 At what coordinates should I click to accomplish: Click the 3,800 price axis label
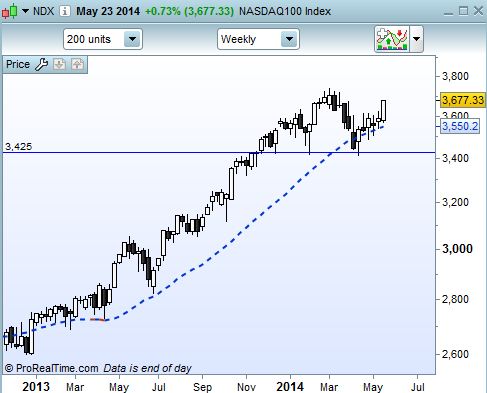455,76
